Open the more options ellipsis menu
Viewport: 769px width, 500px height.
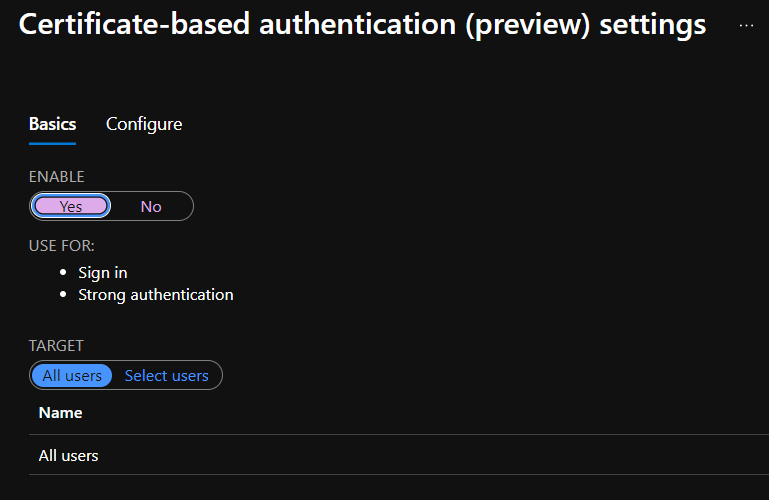[x=746, y=25]
